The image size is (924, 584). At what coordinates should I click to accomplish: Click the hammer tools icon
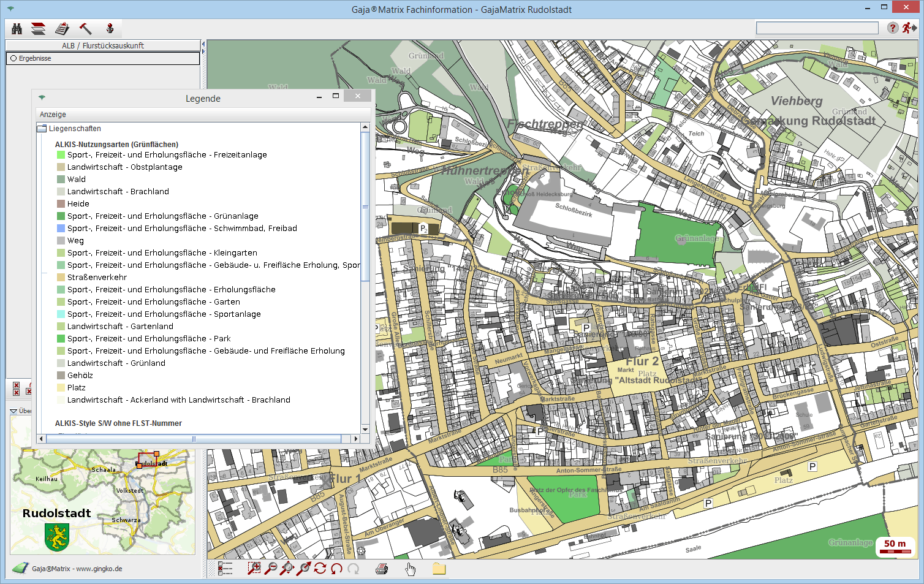pyautogui.click(x=85, y=29)
